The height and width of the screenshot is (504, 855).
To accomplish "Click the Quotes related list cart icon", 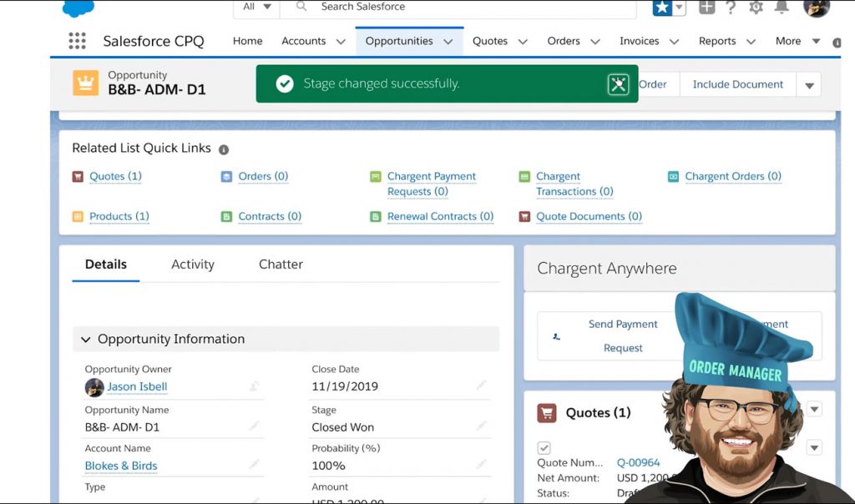I will (547, 413).
